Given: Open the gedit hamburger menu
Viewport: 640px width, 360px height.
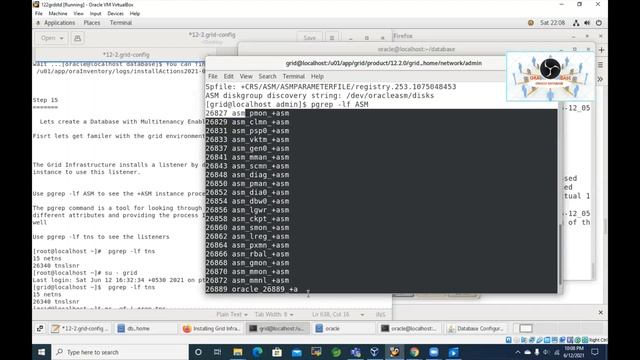Looking at the screenshot, I should pyautogui.click(x=332, y=38).
